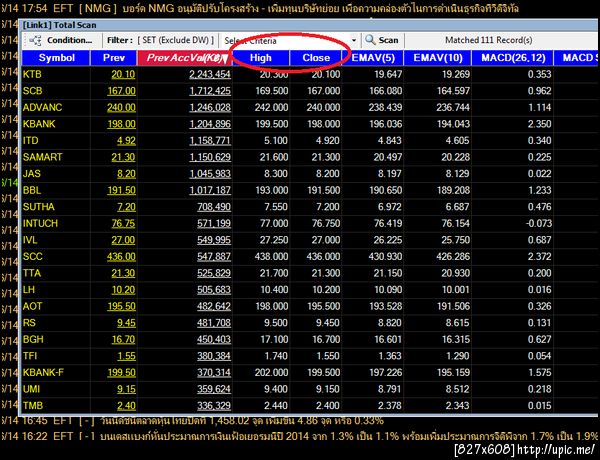Click KTB previous price 20.10 link
Image resolution: width=600 pixels, height=460 pixels.
pos(123,74)
